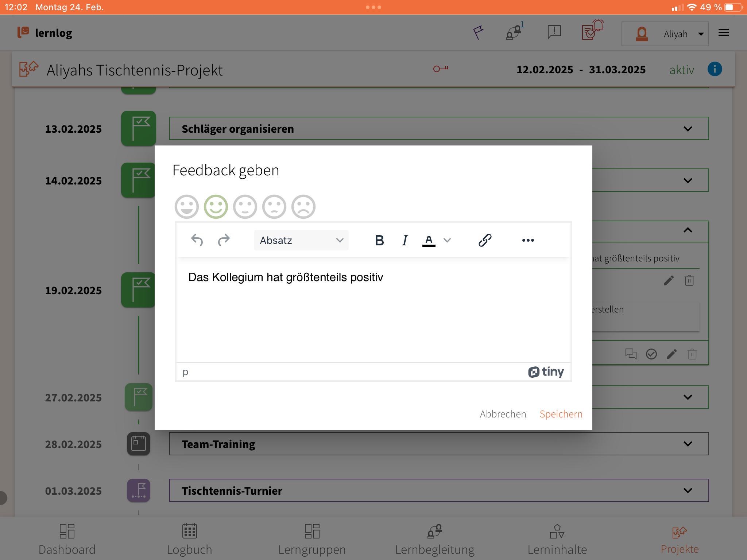Click the 19.02.2025 milestone flag icon
Image resolution: width=747 pixels, height=560 pixels.
coord(138,290)
